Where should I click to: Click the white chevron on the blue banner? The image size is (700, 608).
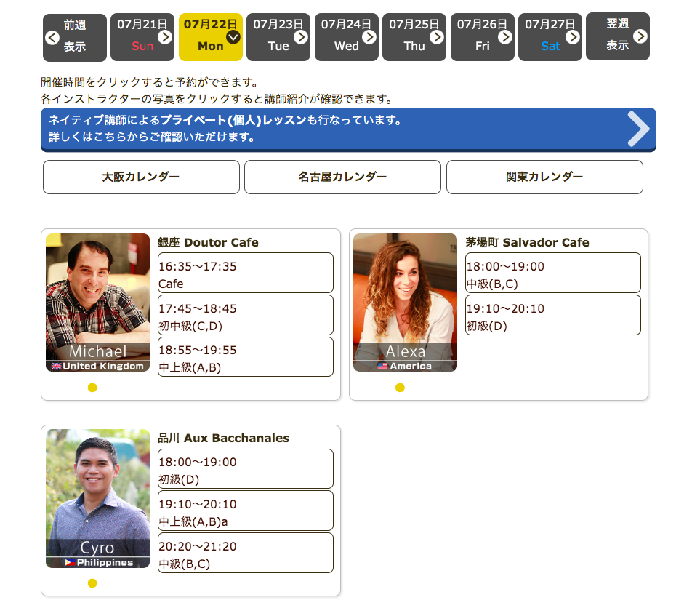(637, 129)
